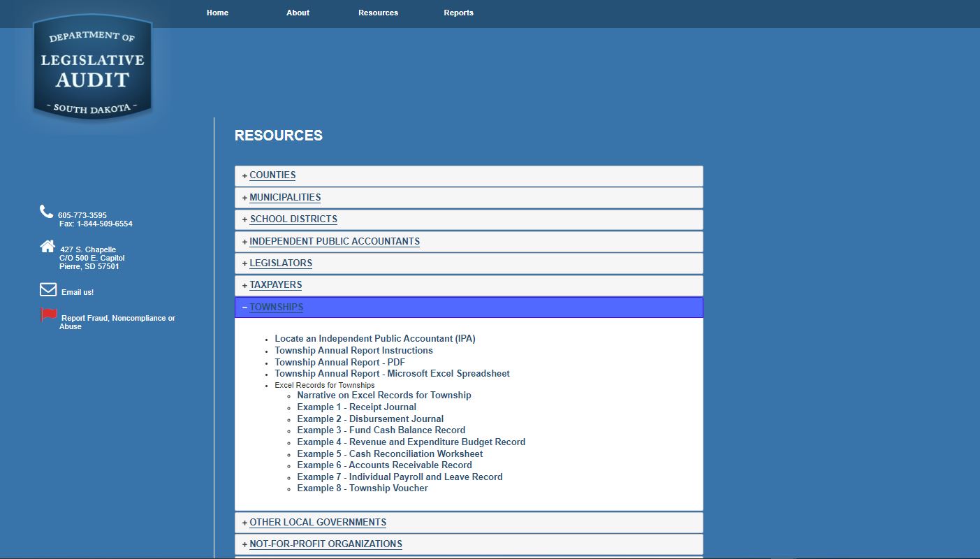Open Example 5 - Cash Reconciliation Worksheet
The height and width of the screenshot is (559, 980).
pos(390,454)
